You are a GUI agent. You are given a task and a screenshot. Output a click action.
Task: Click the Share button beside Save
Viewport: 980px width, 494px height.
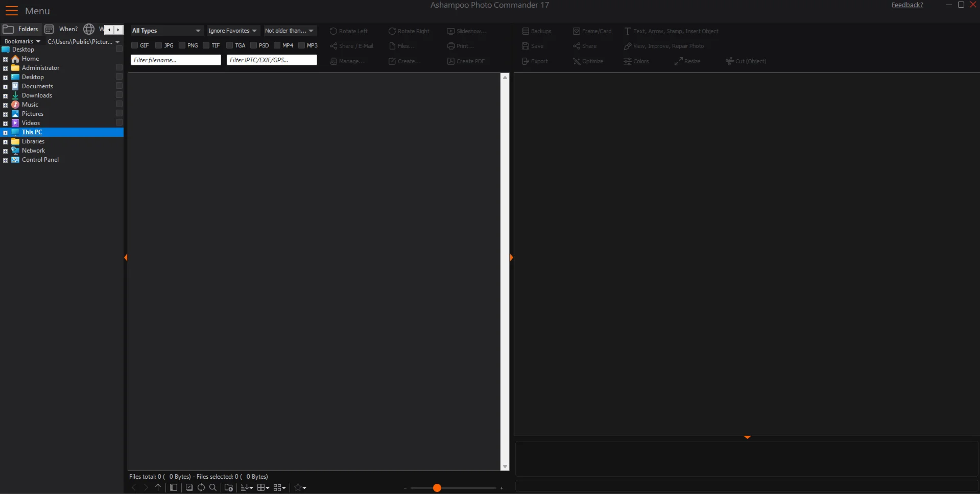pos(585,46)
